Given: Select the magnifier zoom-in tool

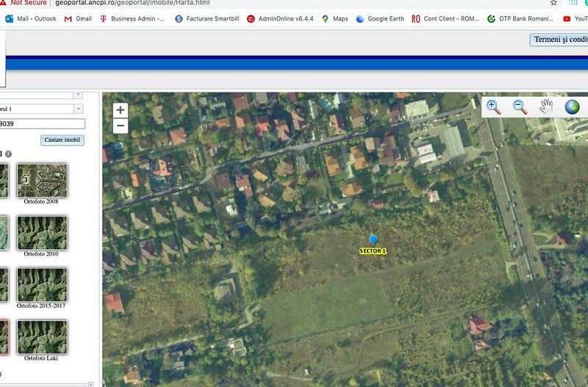Looking at the screenshot, I should [493, 107].
